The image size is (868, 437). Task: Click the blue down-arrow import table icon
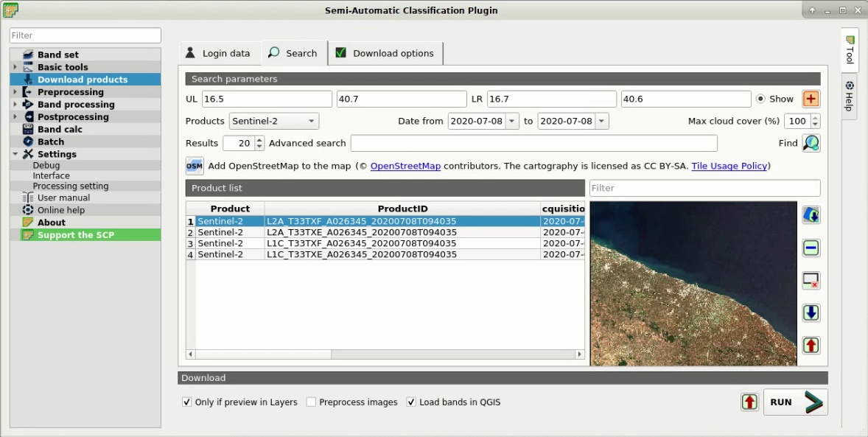811,313
